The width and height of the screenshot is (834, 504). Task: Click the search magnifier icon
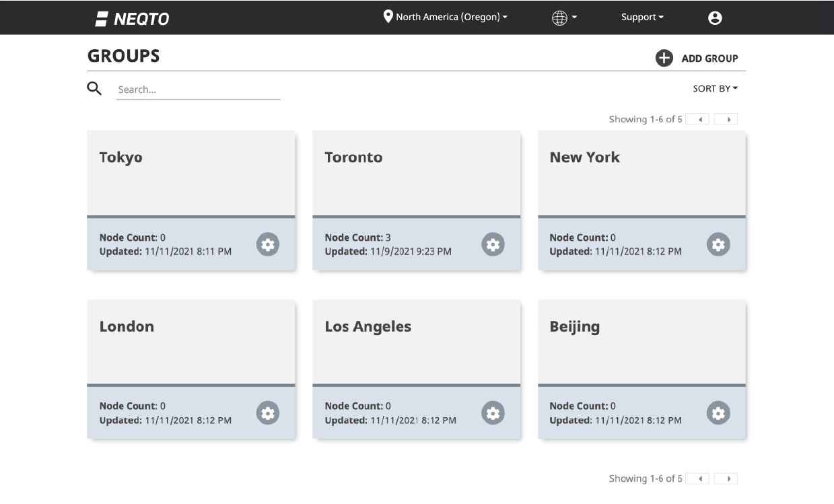point(94,88)
